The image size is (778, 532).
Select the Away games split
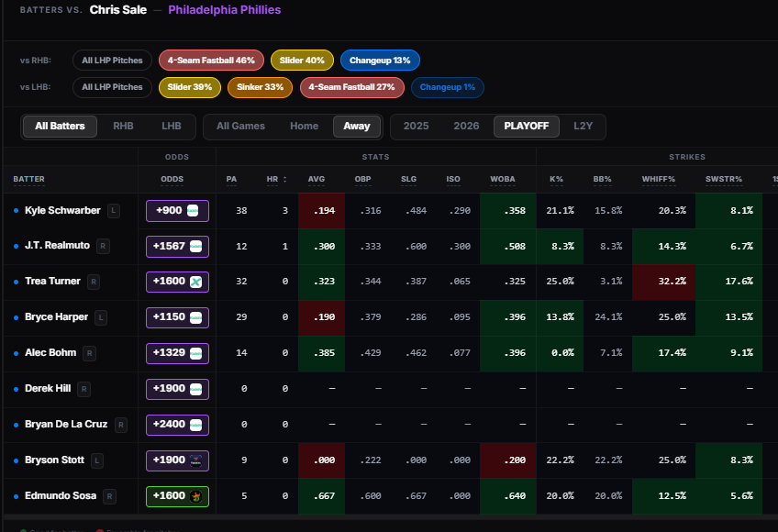357,126
